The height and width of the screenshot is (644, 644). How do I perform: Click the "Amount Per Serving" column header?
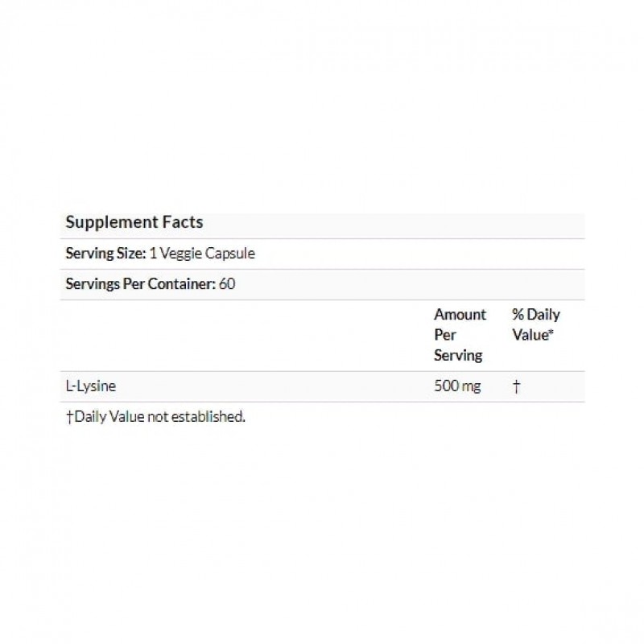coord(460,335)
